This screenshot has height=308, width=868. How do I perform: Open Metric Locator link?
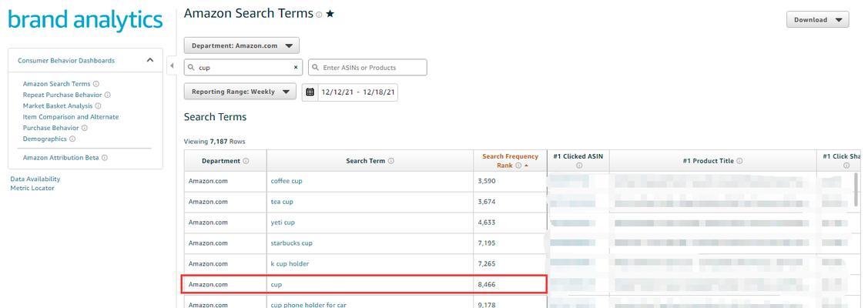point(32,188)
